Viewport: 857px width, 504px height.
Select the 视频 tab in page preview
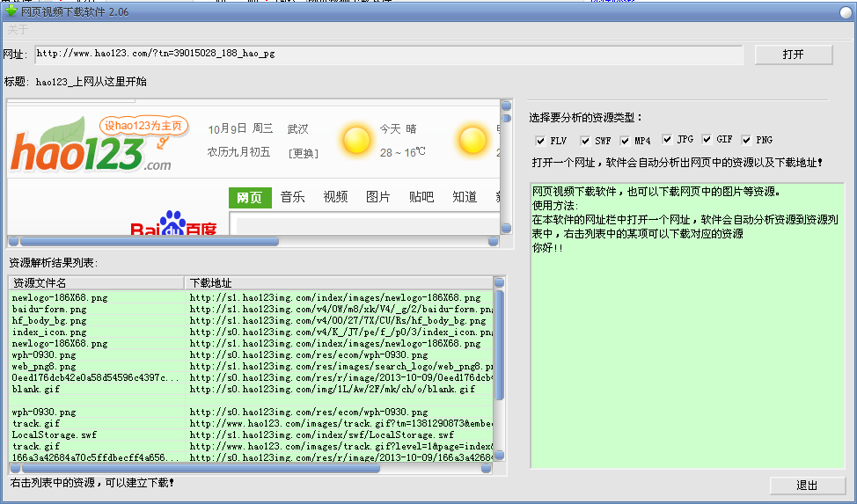(x=335, y=197)
